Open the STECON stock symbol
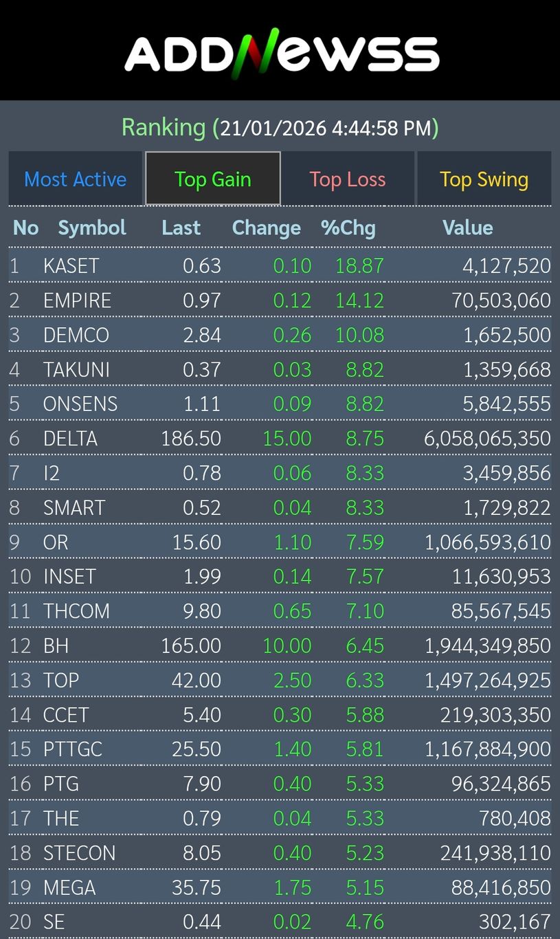Image resolution: width=560 pixels, height=939 pixels. pyautogui.click(x=80, y=853)
